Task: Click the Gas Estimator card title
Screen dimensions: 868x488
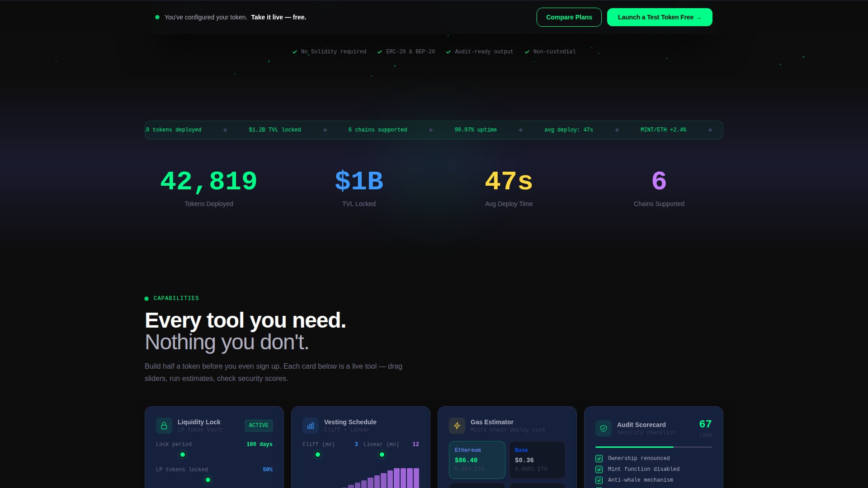Action: pos(492,422)
